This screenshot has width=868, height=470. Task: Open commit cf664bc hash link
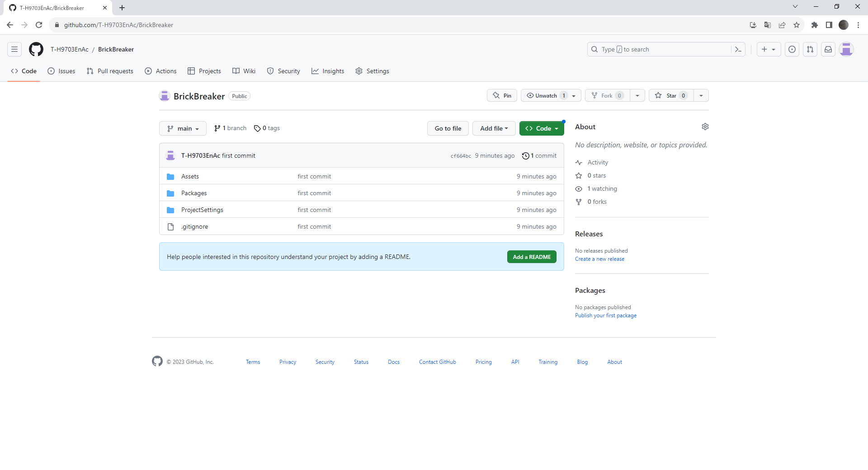click(461, 156)
